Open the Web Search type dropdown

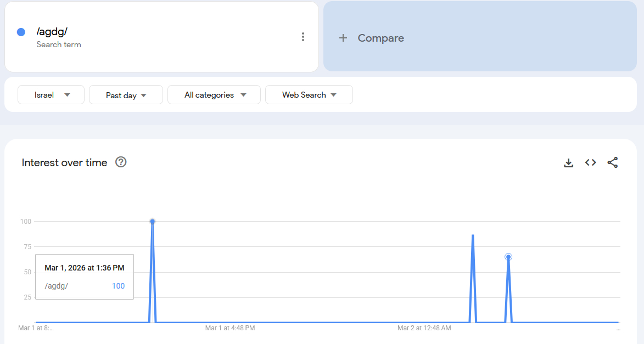click(x=309, y=95)
